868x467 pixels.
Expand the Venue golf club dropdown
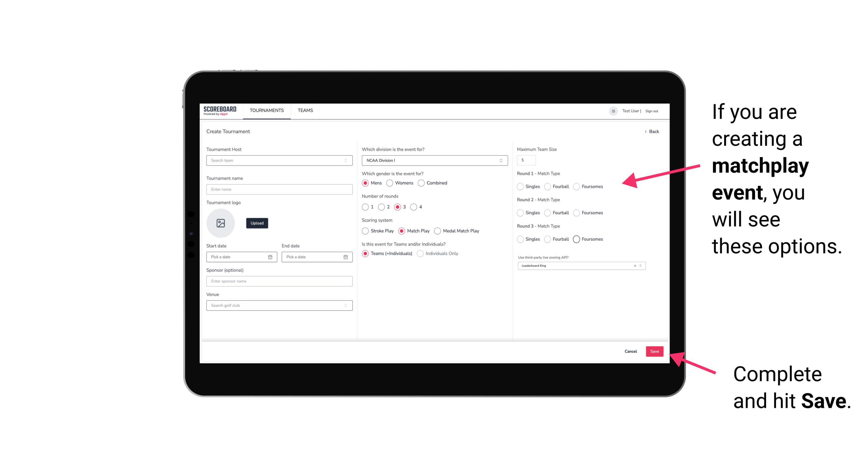pyautogui.click(x=345, y=305)
